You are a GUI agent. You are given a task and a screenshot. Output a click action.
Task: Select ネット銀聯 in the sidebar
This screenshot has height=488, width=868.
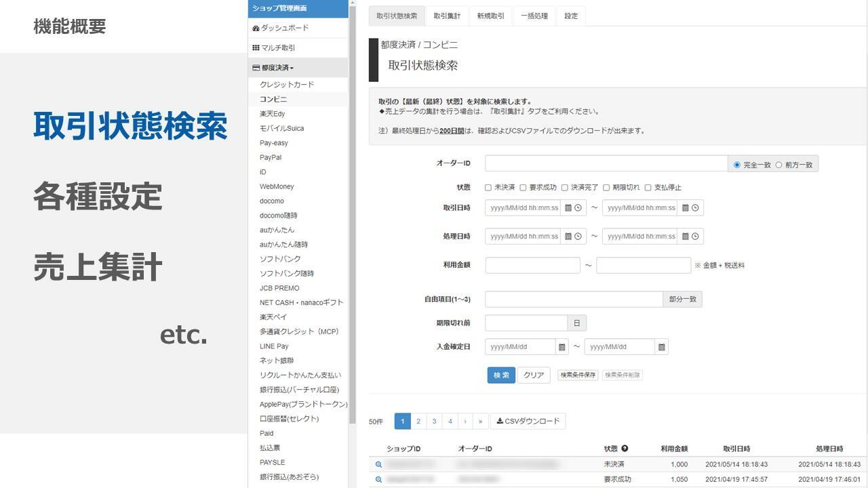coord(277,361)
